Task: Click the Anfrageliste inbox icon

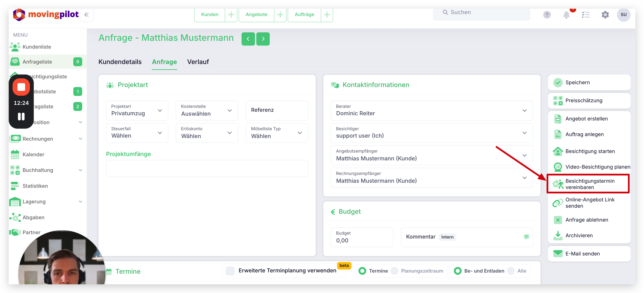Action: pos(15,62)
